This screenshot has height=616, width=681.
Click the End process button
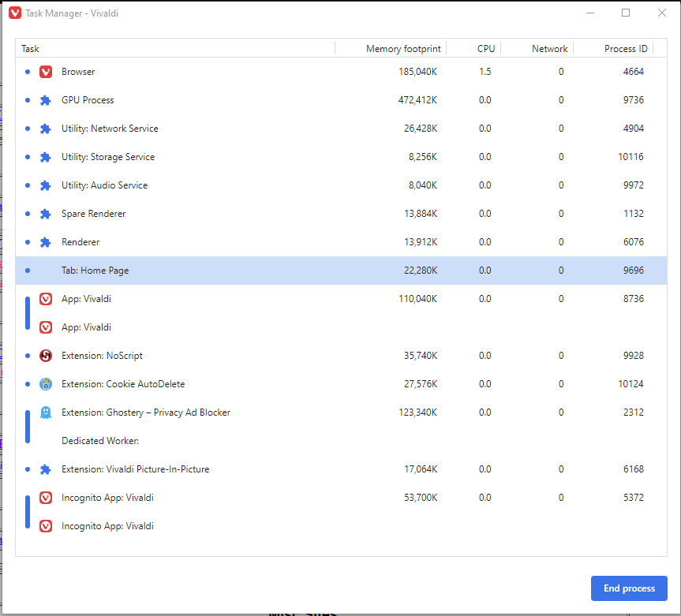[629, 588]
